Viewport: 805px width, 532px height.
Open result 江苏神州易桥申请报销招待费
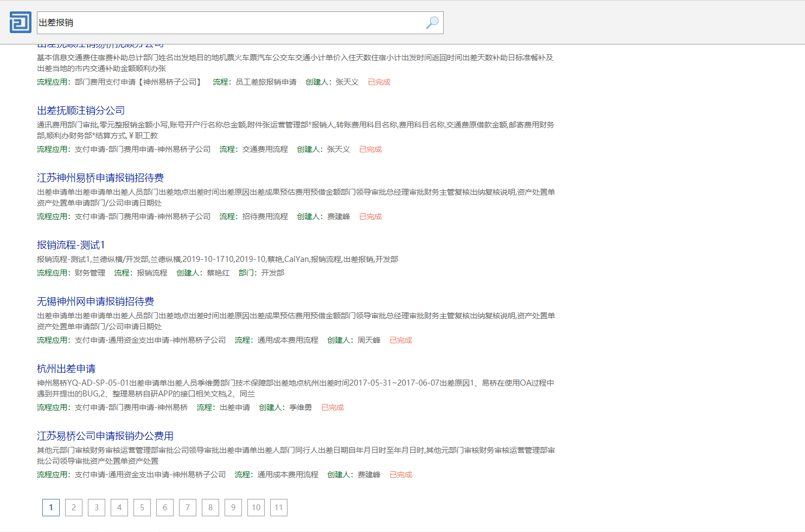tap(100, 178)
